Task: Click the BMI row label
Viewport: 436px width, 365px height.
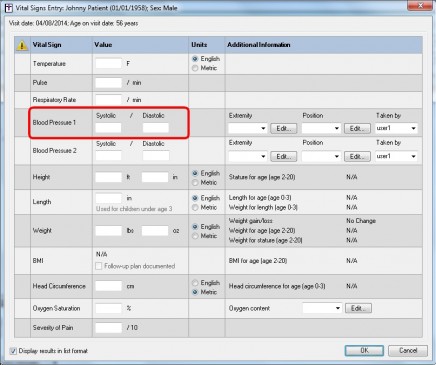Action: pos(38,261)
